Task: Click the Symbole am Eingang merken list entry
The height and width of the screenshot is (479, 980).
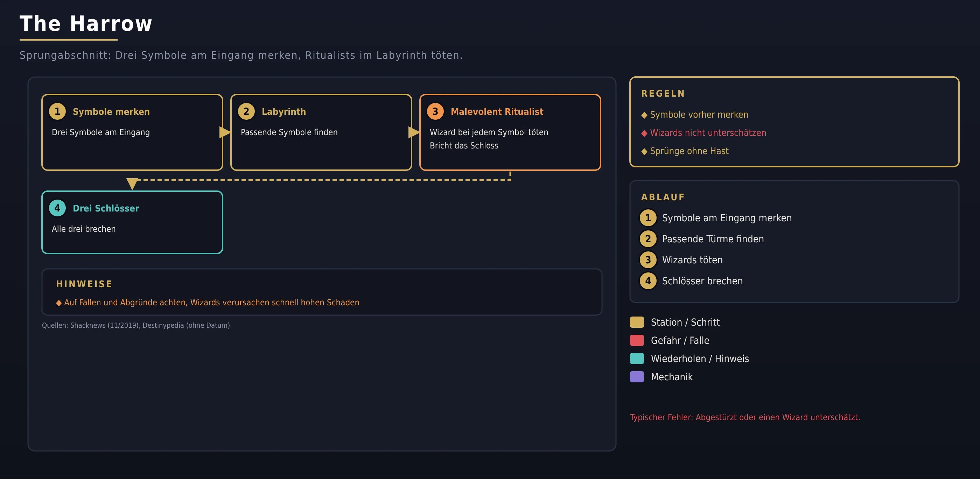Action: [x=727, y=218]
